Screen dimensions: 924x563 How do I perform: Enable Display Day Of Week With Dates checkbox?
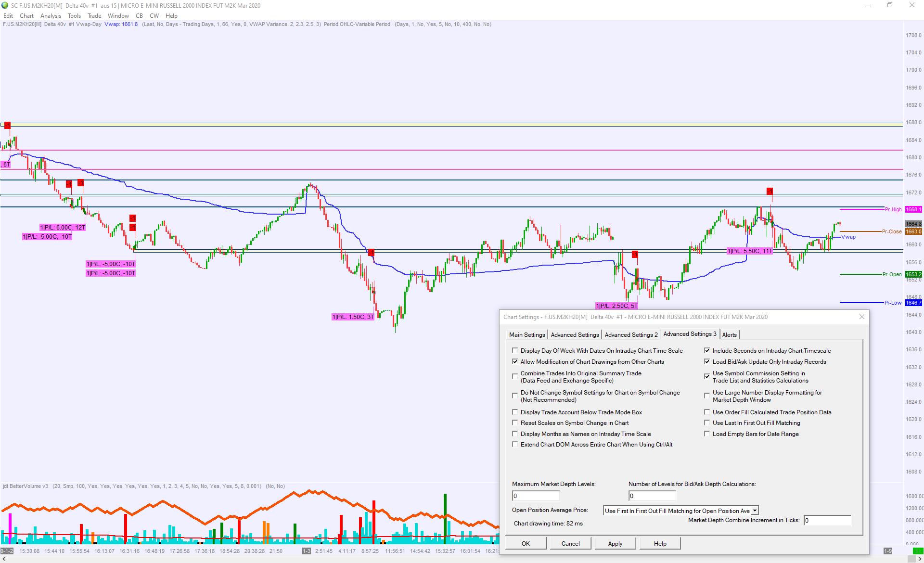515,351
